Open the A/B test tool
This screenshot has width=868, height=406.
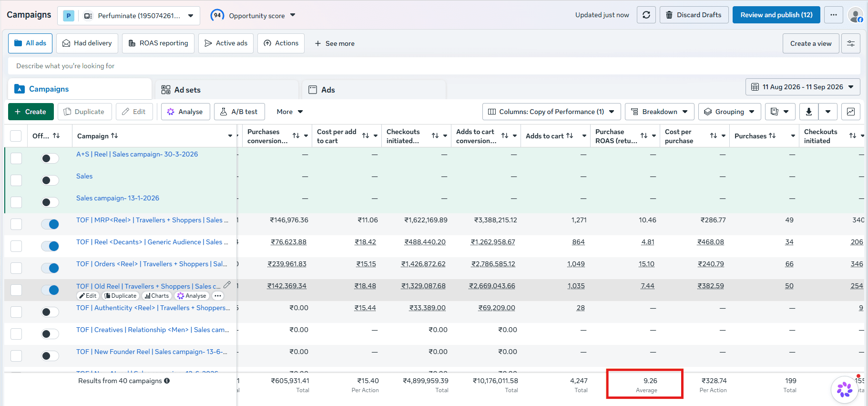239,112
